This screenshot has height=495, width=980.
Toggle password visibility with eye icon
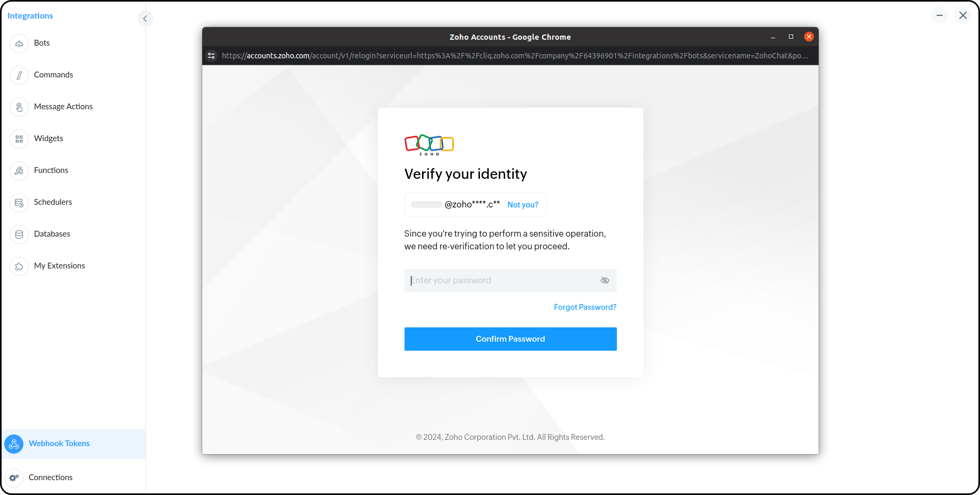[x=605, y=280]
